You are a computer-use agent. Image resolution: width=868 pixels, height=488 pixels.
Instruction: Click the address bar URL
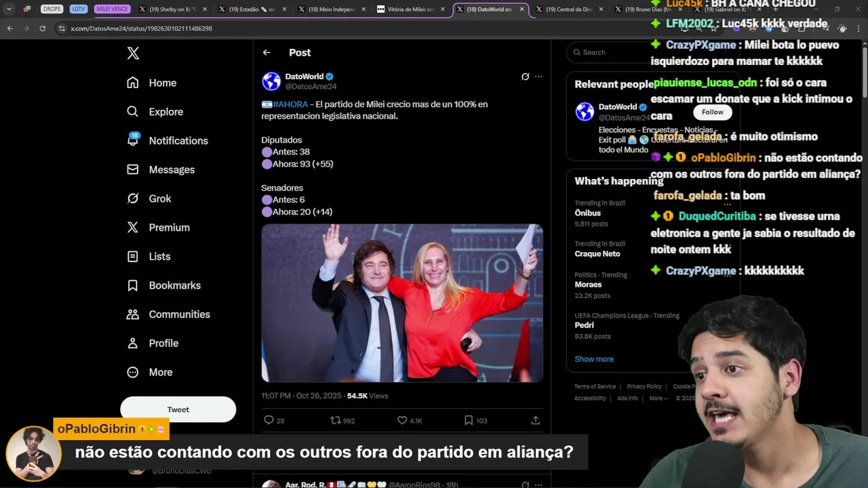click(142, 28)
